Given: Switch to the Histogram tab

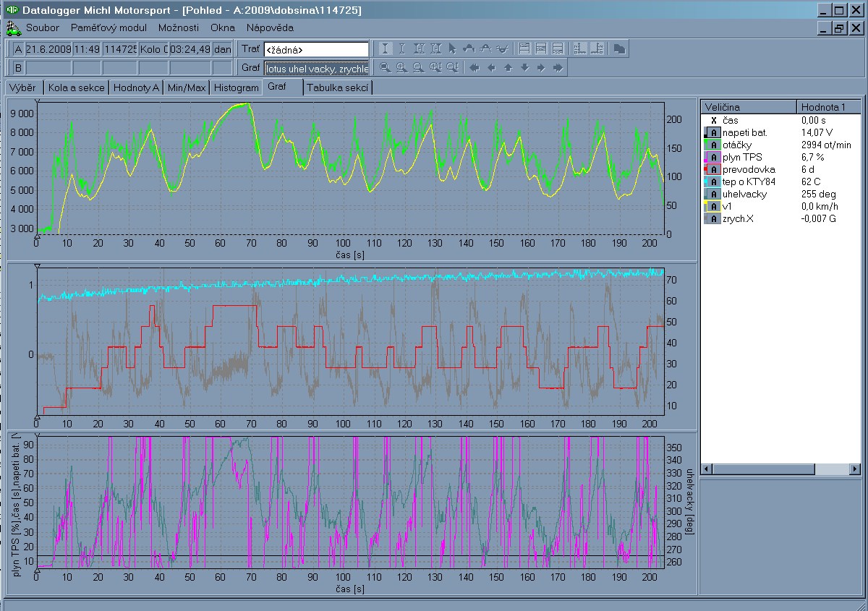Looking at the screenshot, I should tap(236, 87).
